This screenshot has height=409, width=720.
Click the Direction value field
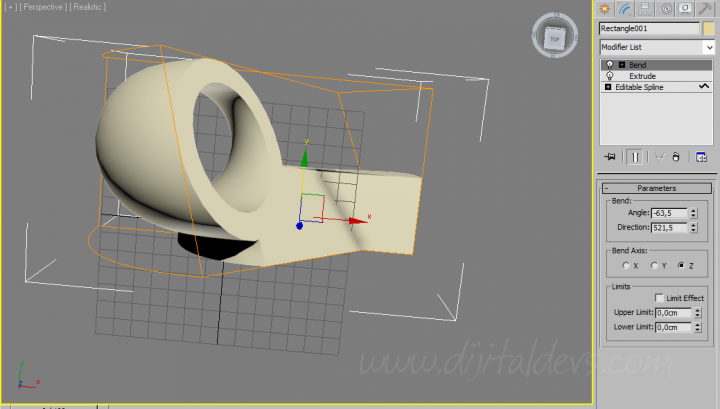coord(669,228)
